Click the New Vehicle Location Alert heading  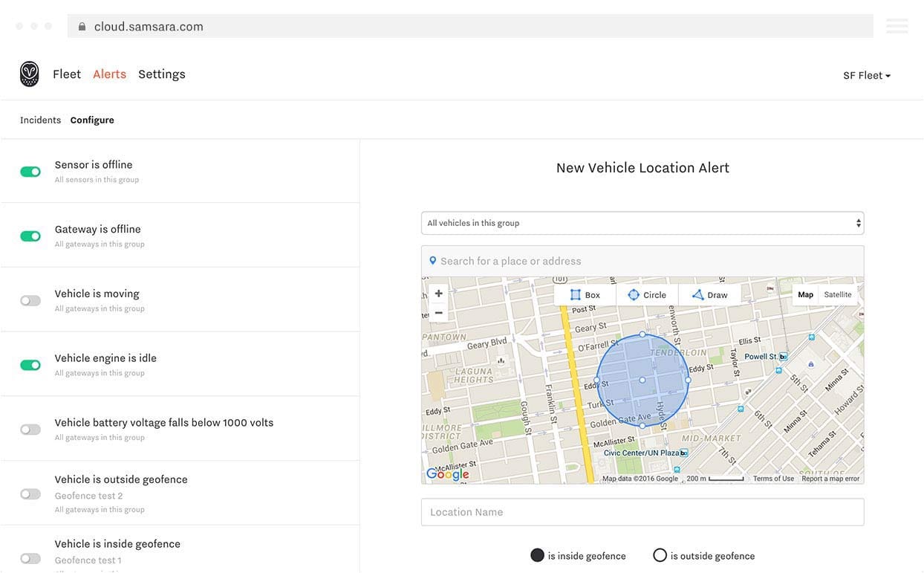(642, 168)
